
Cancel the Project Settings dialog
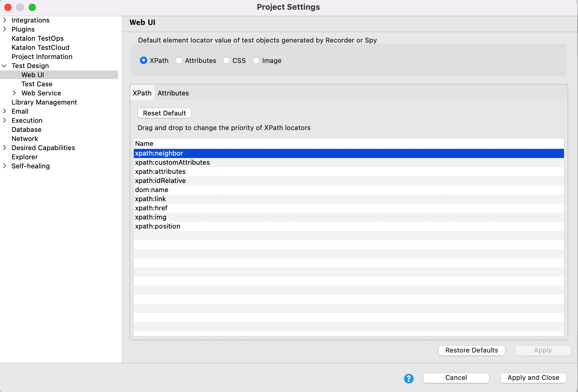[x=456, y=378]
